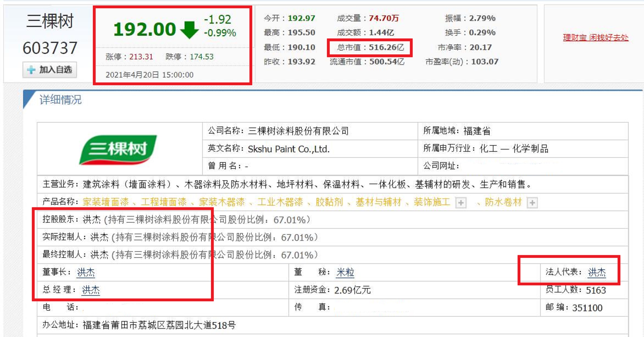This screenshot has width=644, height=337.
Task: Click the 胶黏剂 product link
Action: (x=329, y=202)
